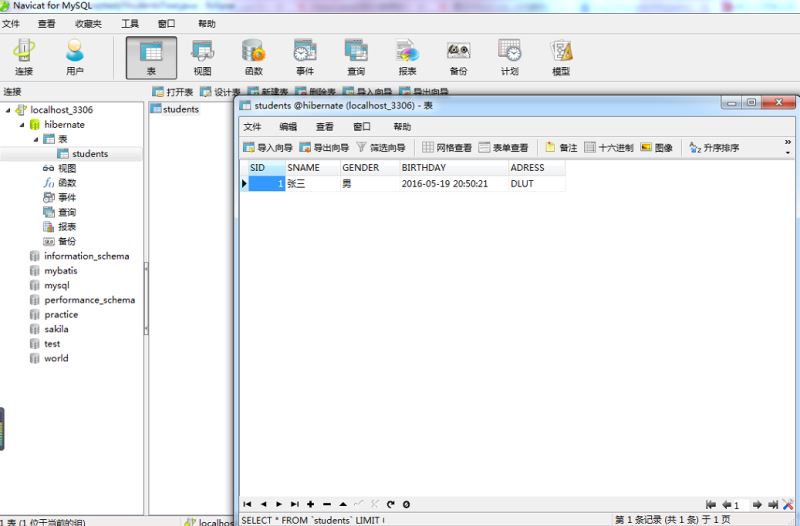Open 窗口 menu in students window
Viewport: 800px width, 526px height.
(362, 127)
